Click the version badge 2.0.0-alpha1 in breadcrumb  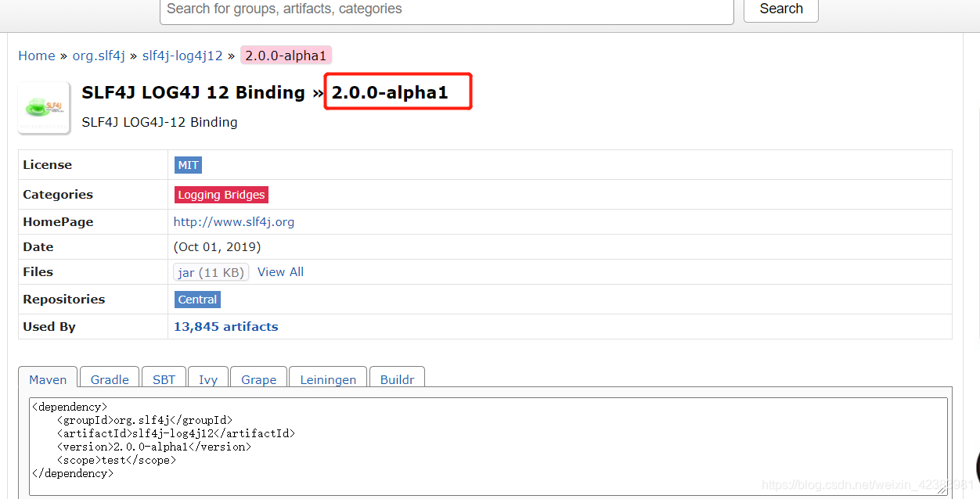pos(286,56)
